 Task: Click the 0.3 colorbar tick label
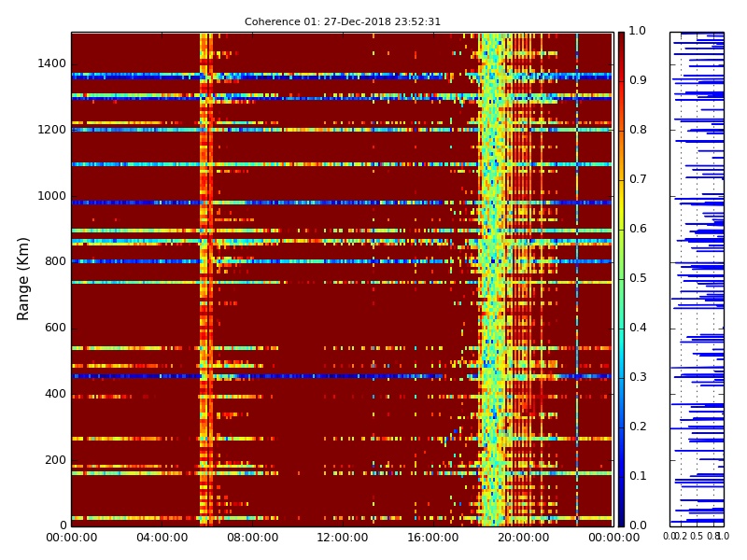point(638,377)
